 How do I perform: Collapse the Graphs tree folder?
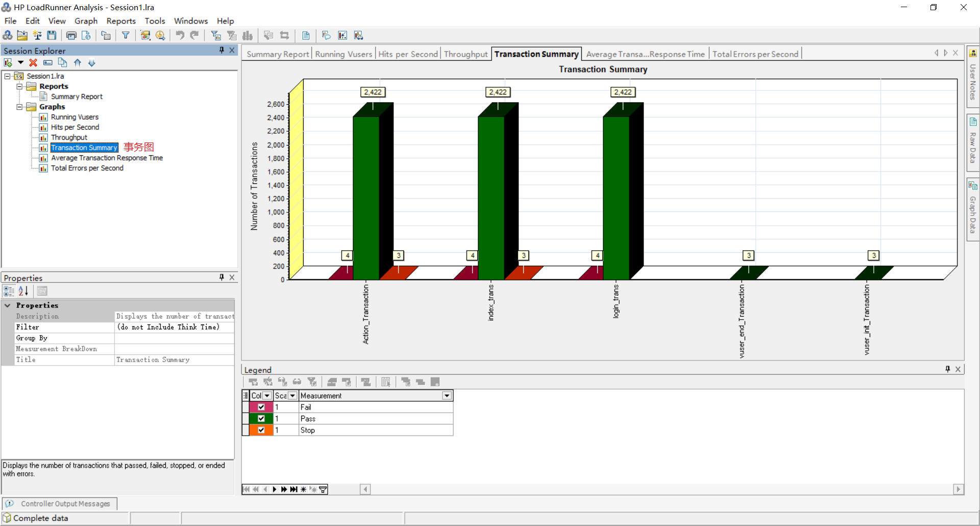pyautogui.click(x=19, y=107)
